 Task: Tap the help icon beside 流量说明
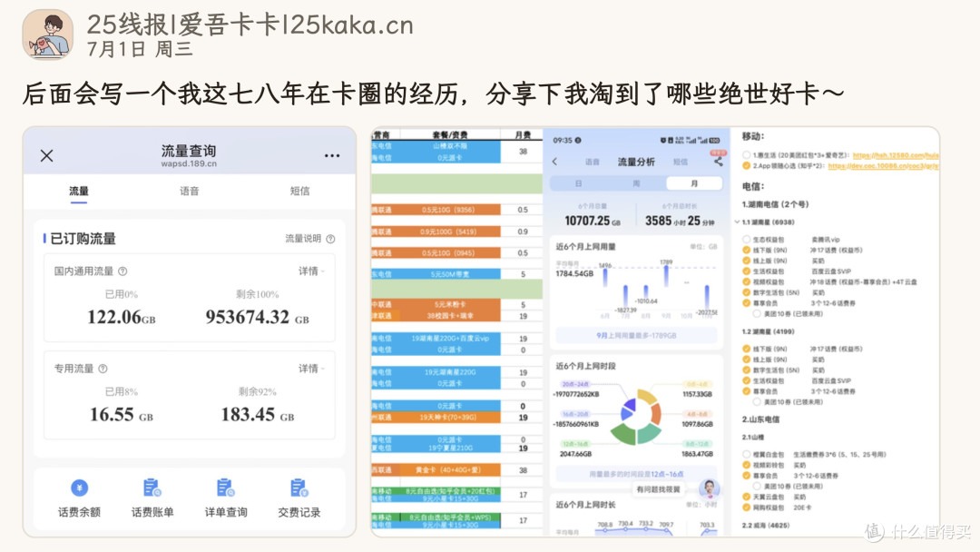coord(330,239)
